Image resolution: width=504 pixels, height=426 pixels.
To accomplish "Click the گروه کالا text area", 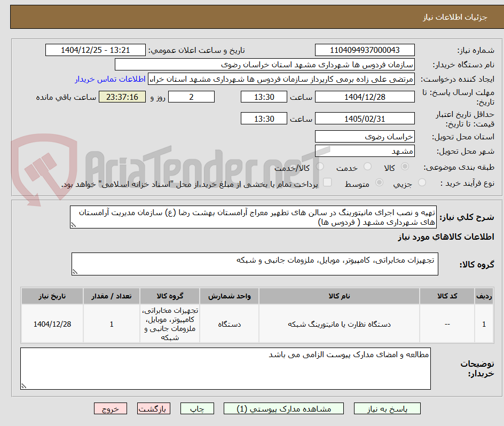I will click(x=255, y=264).
